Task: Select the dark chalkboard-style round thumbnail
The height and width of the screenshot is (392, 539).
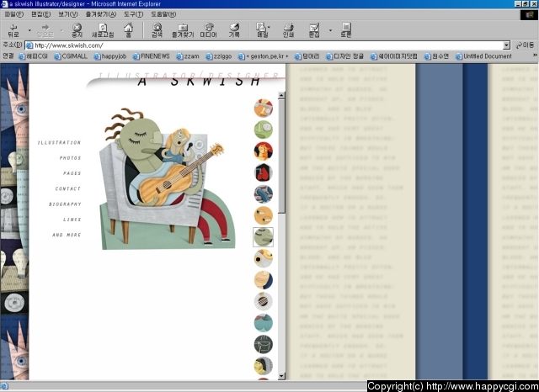Action: coord(264,344)
